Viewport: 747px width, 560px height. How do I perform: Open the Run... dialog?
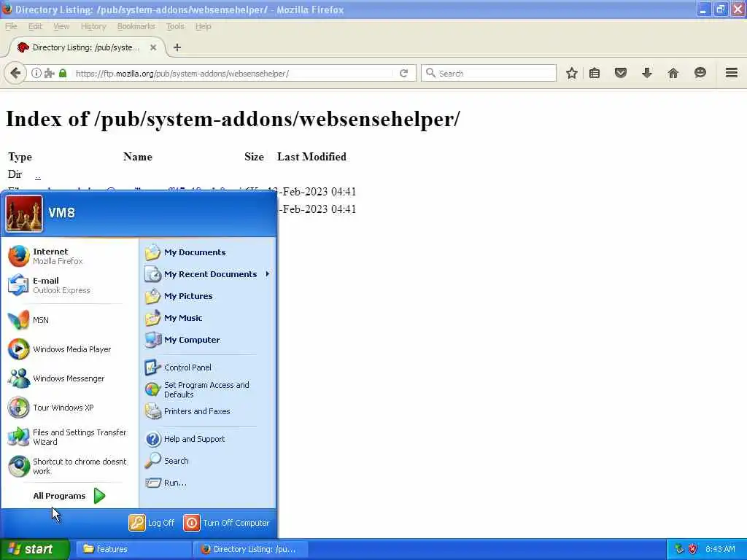coord(208,483)
